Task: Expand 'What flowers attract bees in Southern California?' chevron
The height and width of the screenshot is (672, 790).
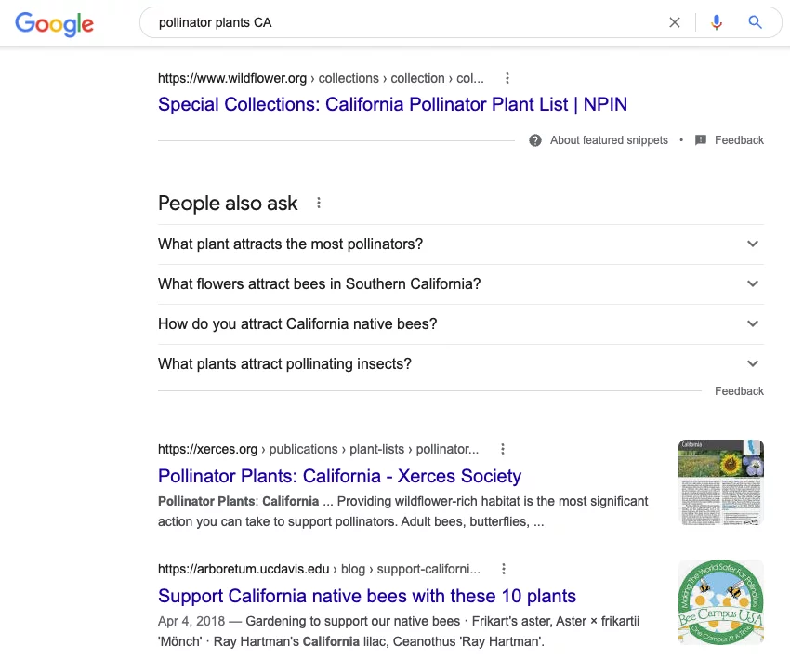Action: click(x=753, y=283)
